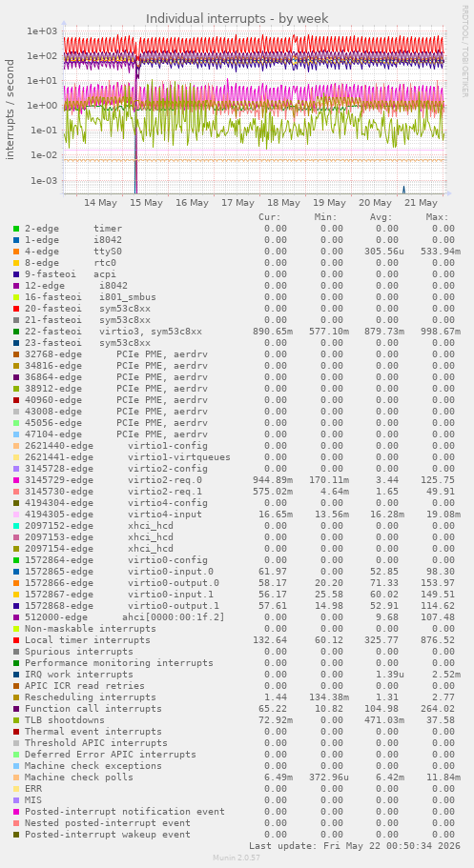Click the graph title Individual interrupts - by week
Viewport: 474px width, 868px height.
pos(237,19)
